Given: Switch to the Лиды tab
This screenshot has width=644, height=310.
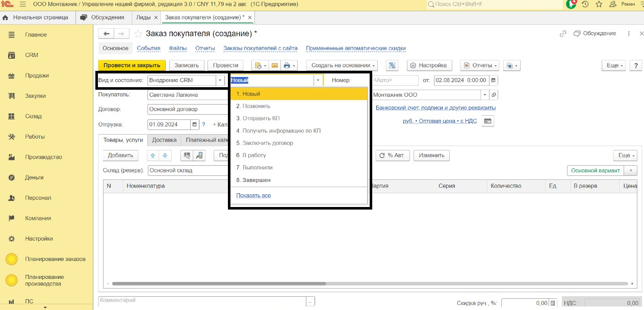Looking at the screenshot, I should (x=143, y=17).
